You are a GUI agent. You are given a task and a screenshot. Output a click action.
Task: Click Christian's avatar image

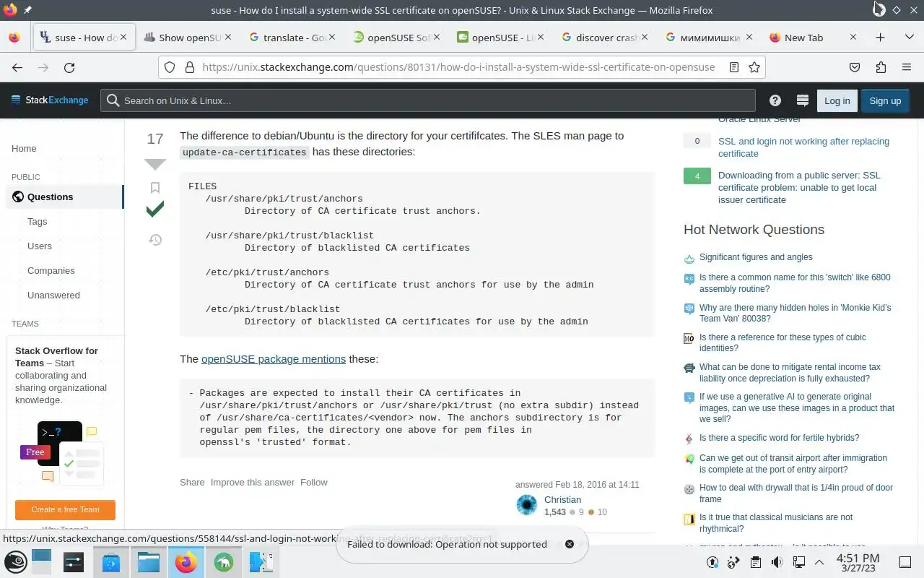(x=527, y=505)
